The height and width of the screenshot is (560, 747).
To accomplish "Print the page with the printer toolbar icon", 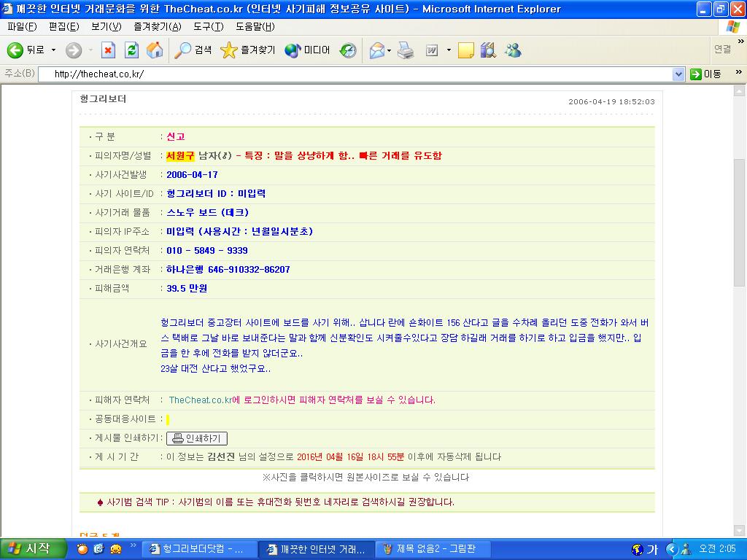I will [406, 50].
